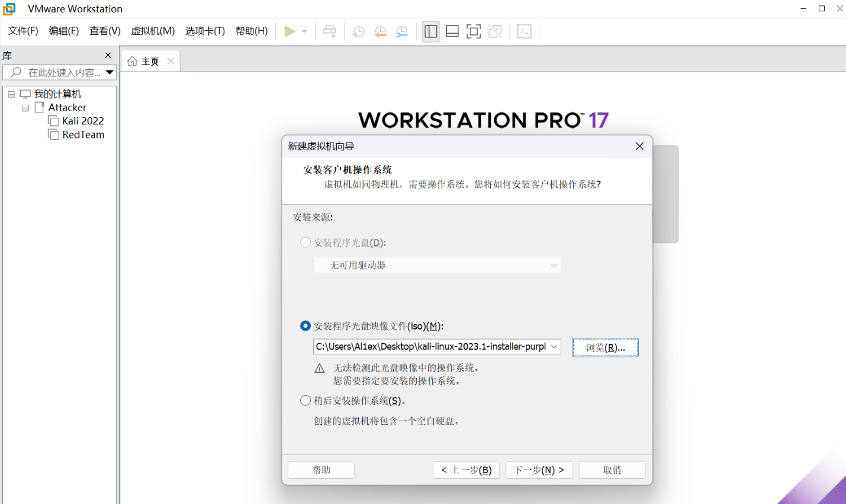846x504 pixels.
Task: Click the 浏览(R)... browse button
Action: [x=605, y=347]
